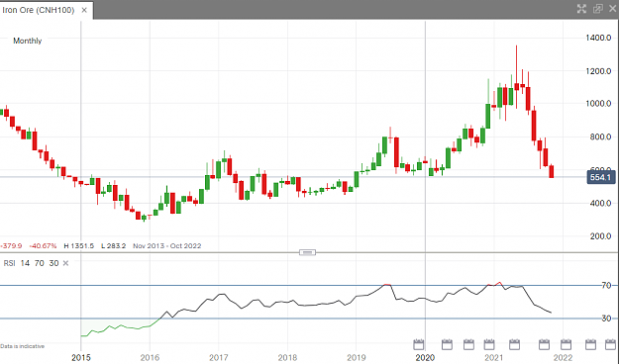The height and width of the screenshot is (364, 619).
Task: Click the 1400.0 price axis label
Action: coord(598,38)
